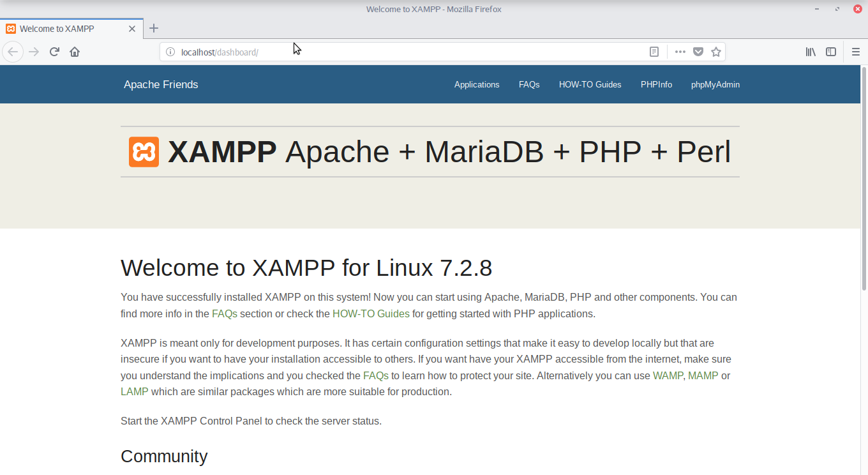The width and height of the screenshot is (868, 475).
Task: Follow the FAQs link in first paragraph
Action: [x=225, y=313]
